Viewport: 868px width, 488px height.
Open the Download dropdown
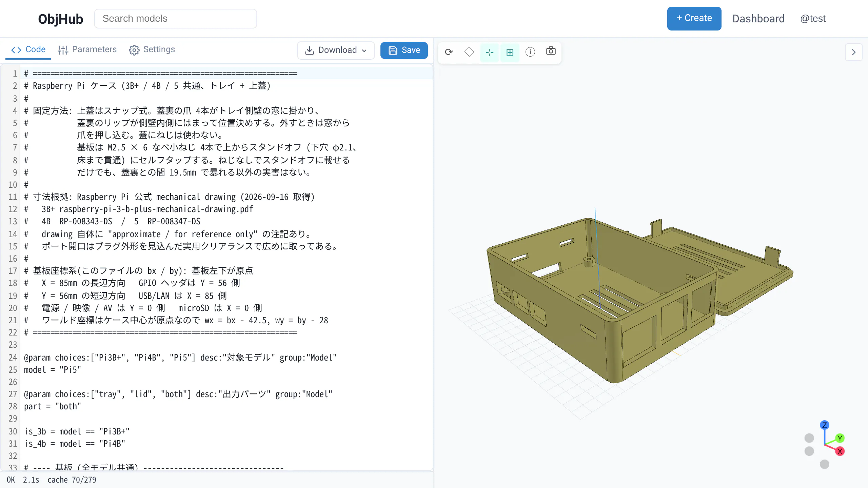pyautogui.click(x=336, y=50)
